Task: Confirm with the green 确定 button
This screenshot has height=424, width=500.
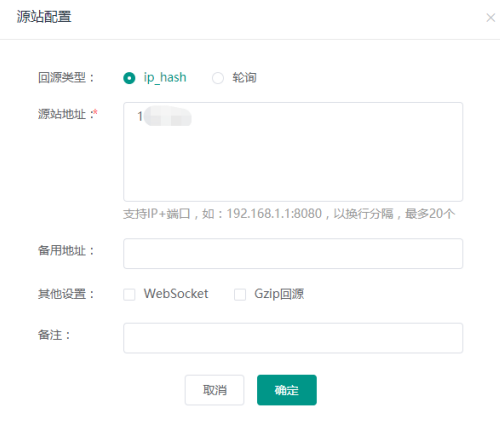Action: pos(287,390)
